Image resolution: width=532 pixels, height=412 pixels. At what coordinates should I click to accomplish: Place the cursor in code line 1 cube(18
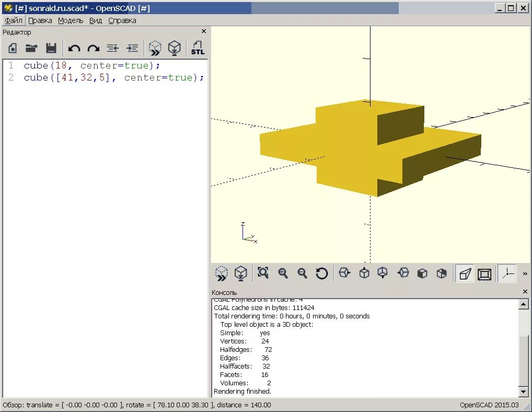coord(91,65)
